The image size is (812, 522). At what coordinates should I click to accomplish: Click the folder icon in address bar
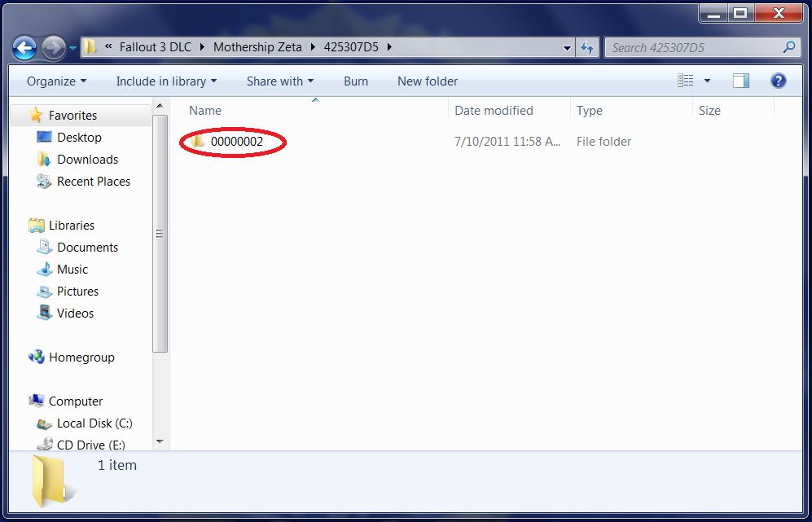[90, 47]
